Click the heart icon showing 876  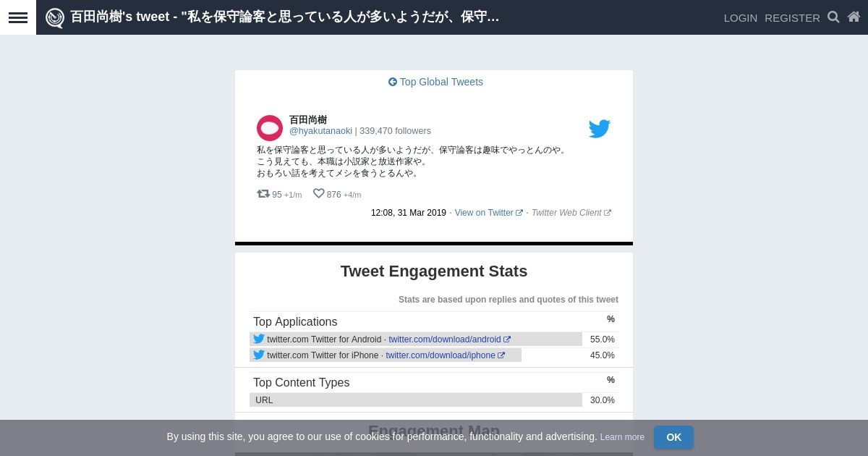tap(318, 193)
